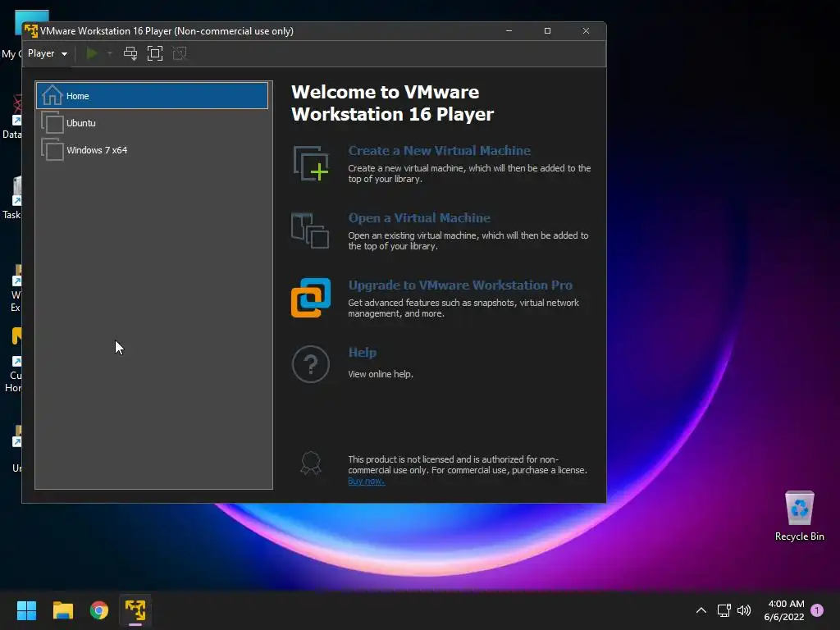Open Google Chrome from the taskbar

point(99,610)
